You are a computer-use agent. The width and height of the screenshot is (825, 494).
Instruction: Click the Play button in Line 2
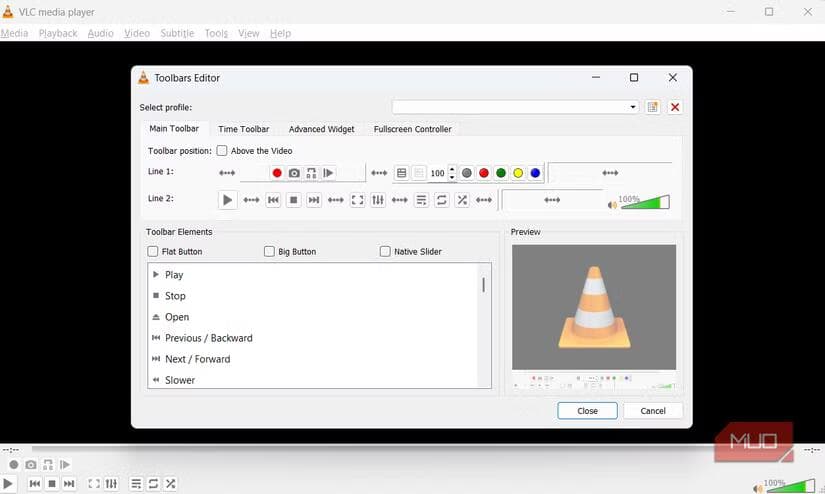227,200
